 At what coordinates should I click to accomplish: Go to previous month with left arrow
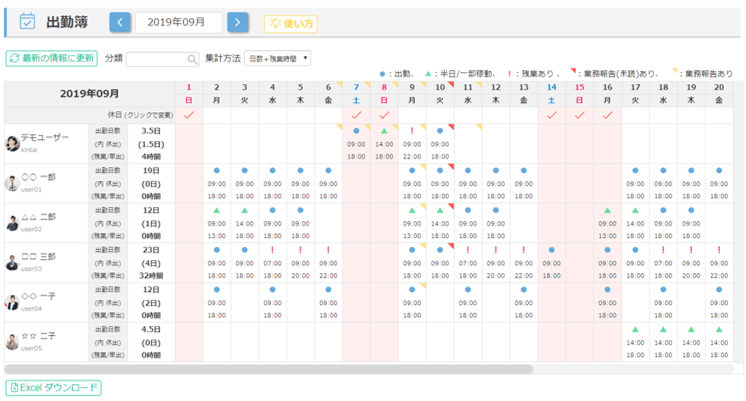click(x=120, y=22)
